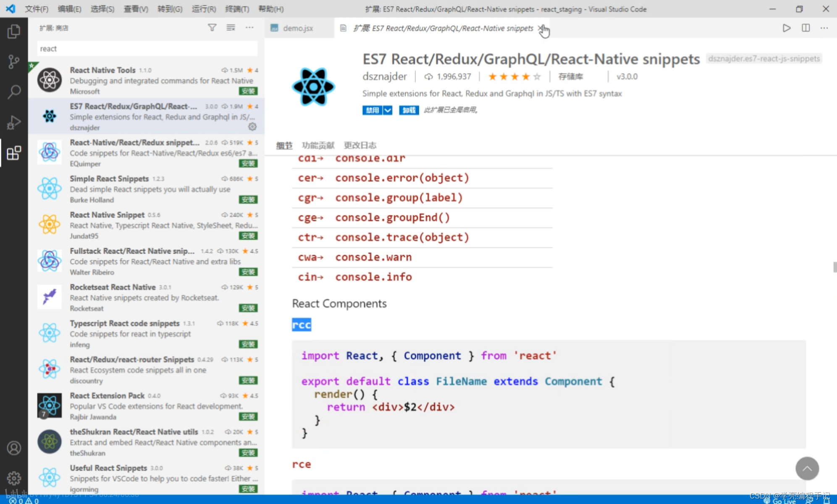Select React Native Tools extension icon
837x504 pixels.
pyautogui.click(x=50, y=80)
